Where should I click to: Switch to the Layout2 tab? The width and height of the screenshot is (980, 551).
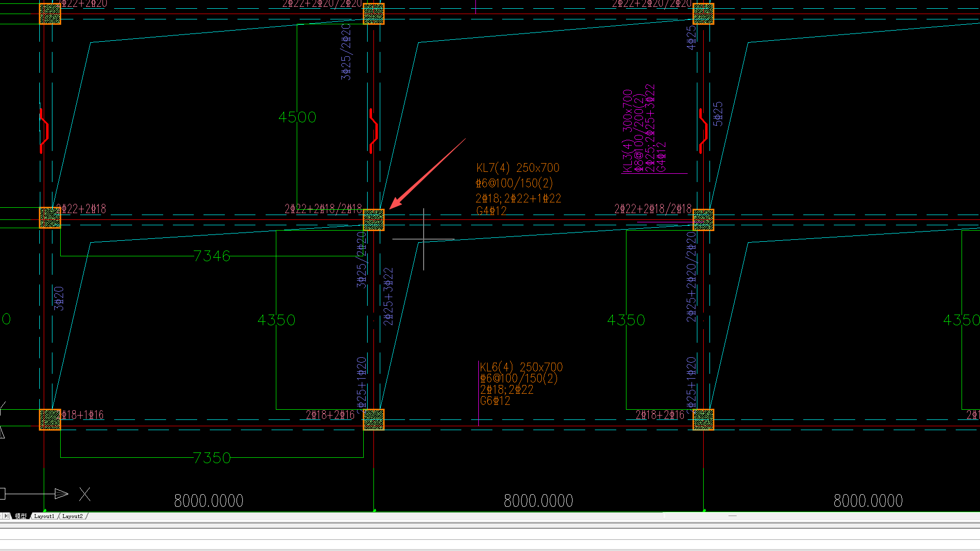click(72, 516)
